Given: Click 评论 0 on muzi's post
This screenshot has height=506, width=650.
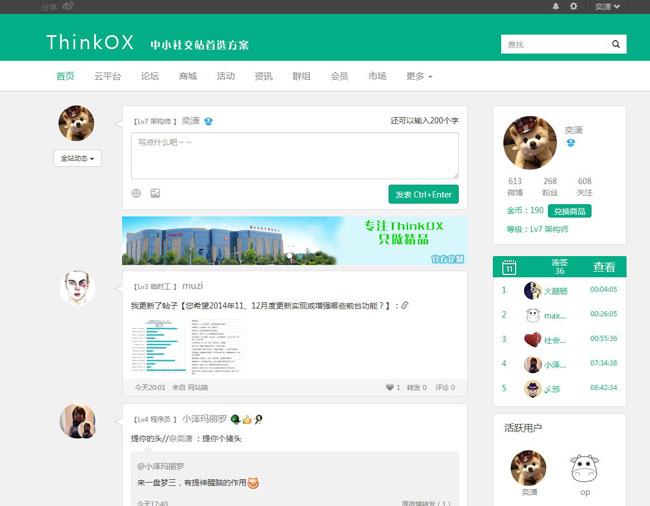Looking at the screenshot, I should click(x=445, y=387).
